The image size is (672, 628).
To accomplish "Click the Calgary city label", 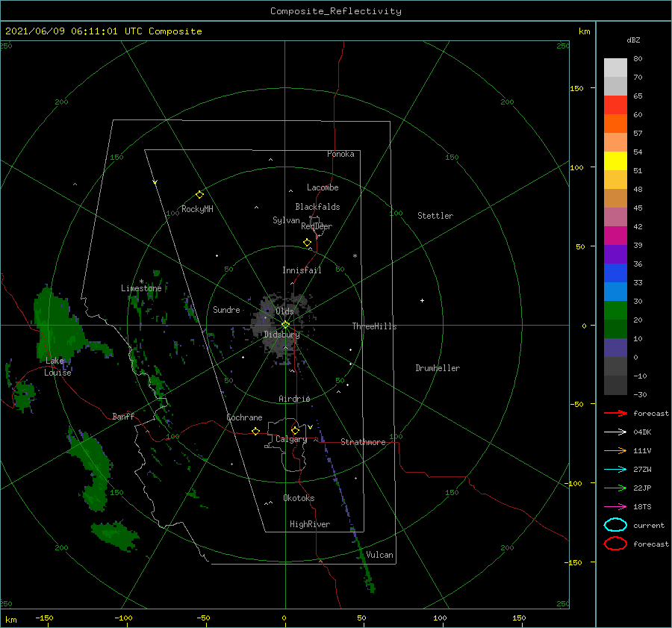I will (x=291, y=439).
